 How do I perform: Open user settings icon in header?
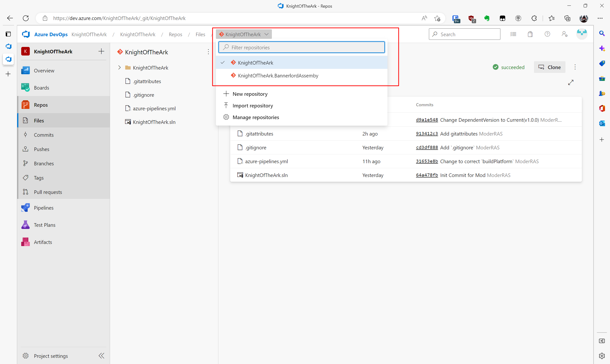pyautogui.click(x=564, y=34)
